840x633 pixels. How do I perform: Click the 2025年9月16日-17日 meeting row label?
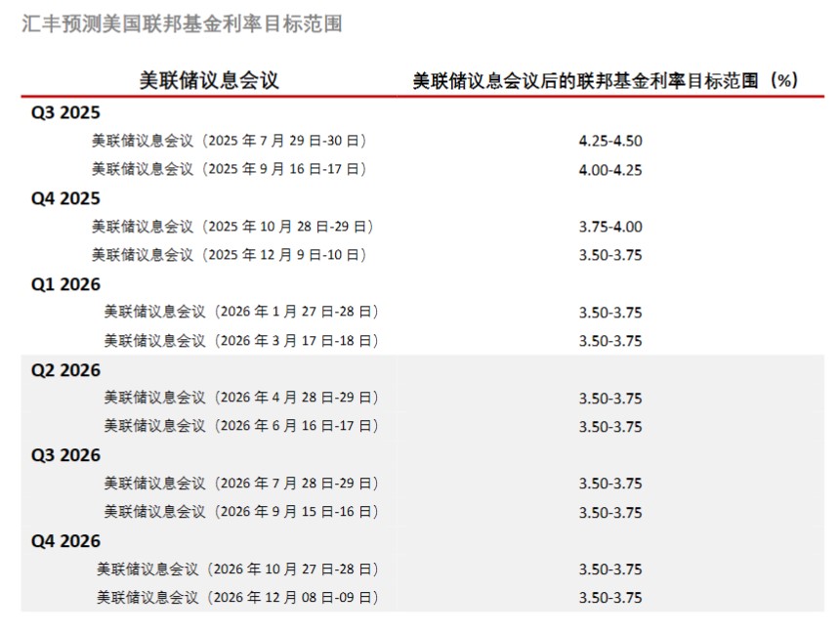pyautogui.click(x=231, y=169)
